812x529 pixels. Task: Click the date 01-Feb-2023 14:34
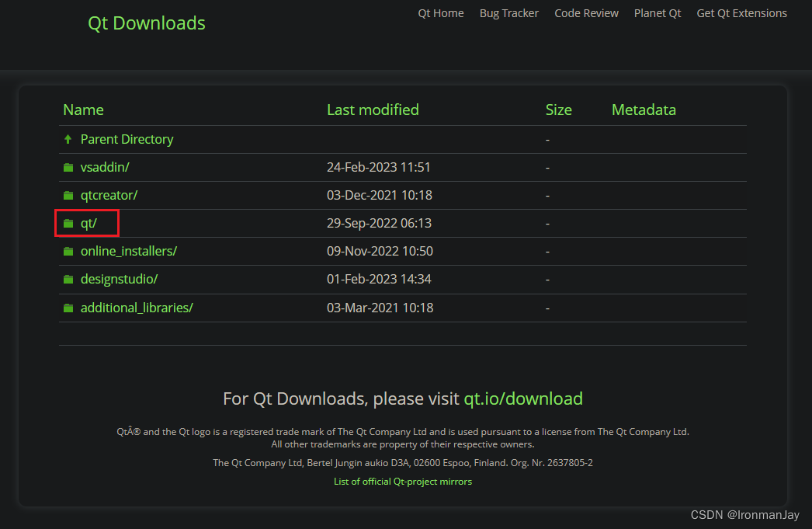(x=379, y=280)
